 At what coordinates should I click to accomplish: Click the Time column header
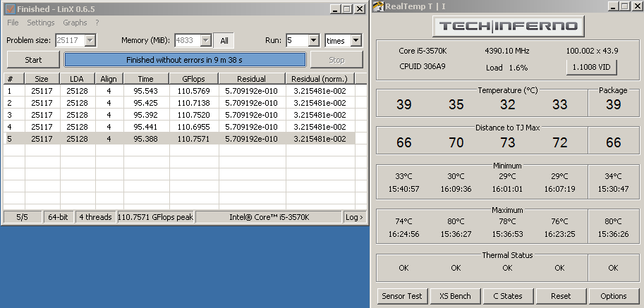coord(146,79)
